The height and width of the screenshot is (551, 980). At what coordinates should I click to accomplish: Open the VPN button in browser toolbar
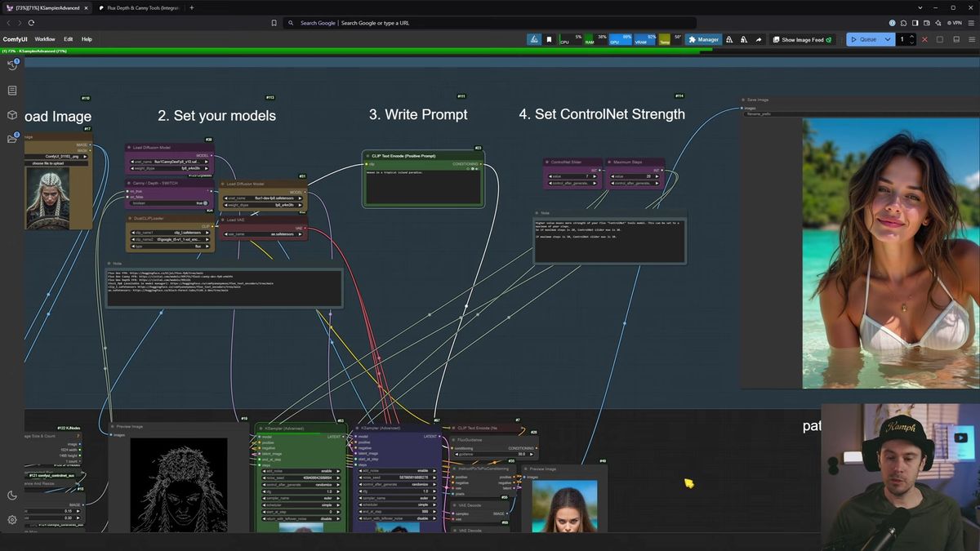click(x=955, y=23)
